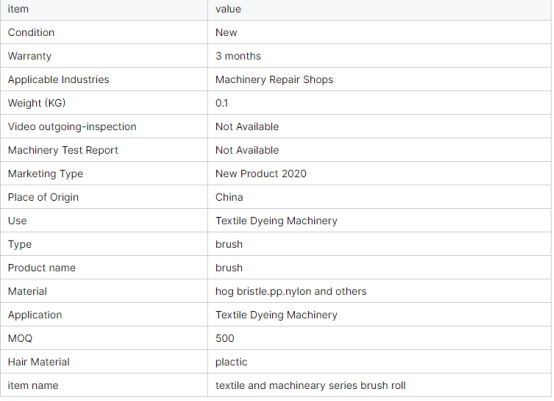The width and height of the screenshot is (554, 401).
Task: Select the Hair Material 'plactic' value
Action: pyautogui.click(x=231, y=362)
